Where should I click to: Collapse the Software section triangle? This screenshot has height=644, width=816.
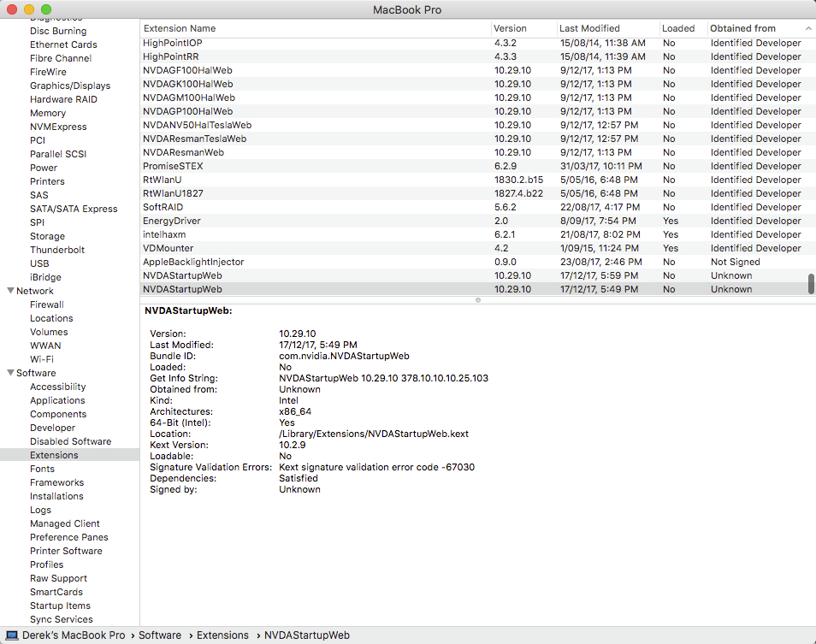pyautogui.click(x=10, y=373)
